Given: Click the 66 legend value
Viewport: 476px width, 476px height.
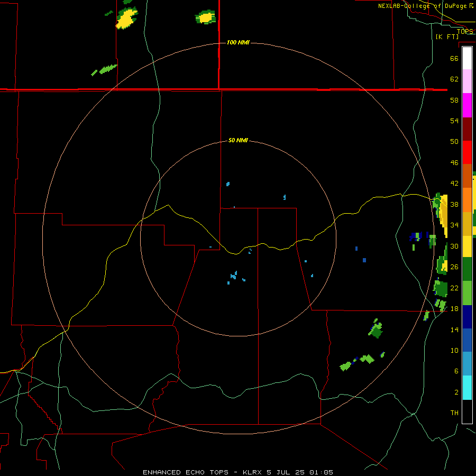Looking at the screenshot, I should (x=454, y=58).
